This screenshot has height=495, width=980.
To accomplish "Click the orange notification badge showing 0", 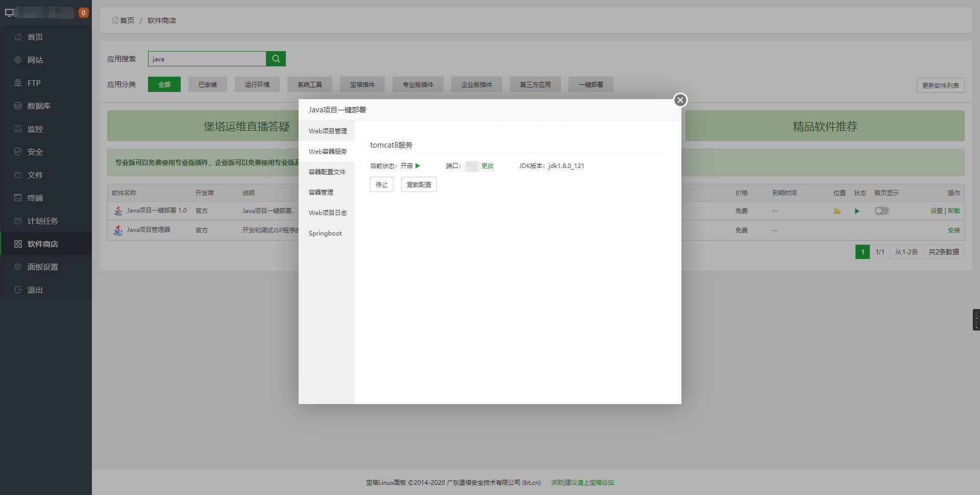I will point(84,13).
